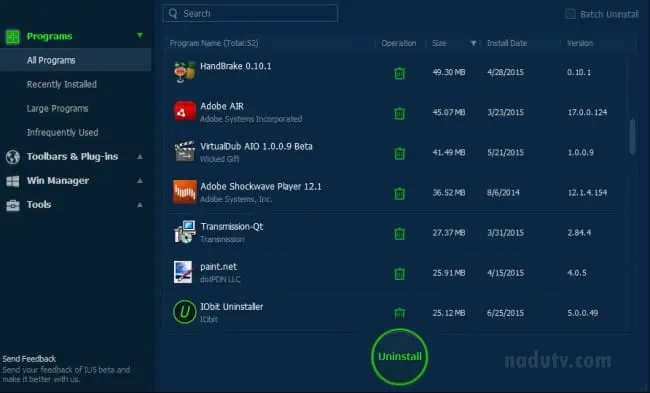The width and height of the screenshot is (650, 393).
Task: Click version 17.0.0.124 cell
Action: [587, 112]
